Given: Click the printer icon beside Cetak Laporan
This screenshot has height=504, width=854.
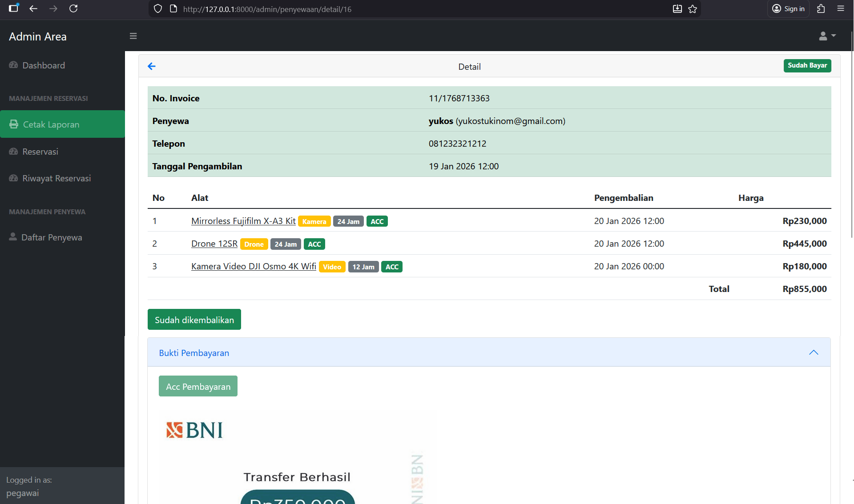Looking at the screenshot, I should tap(14, 124).
